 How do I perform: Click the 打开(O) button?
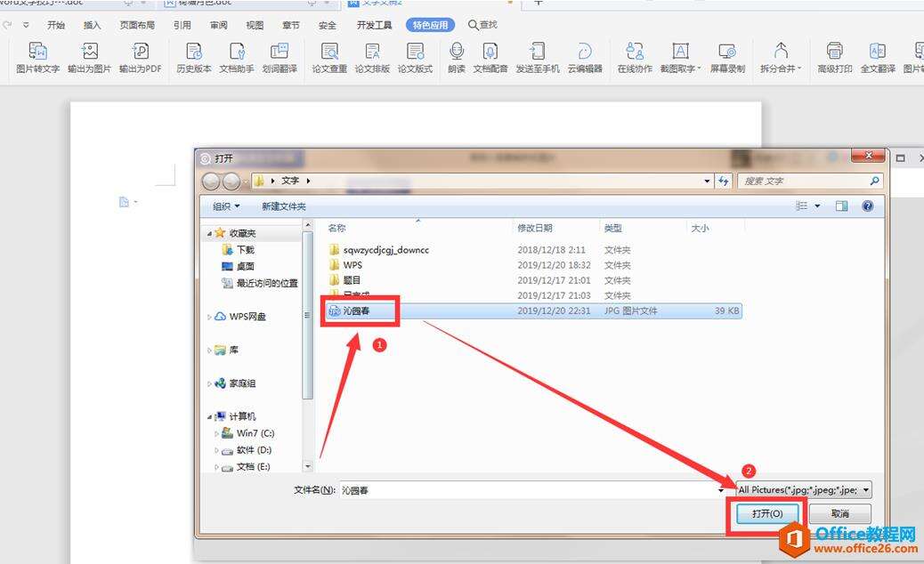point(767,514)
